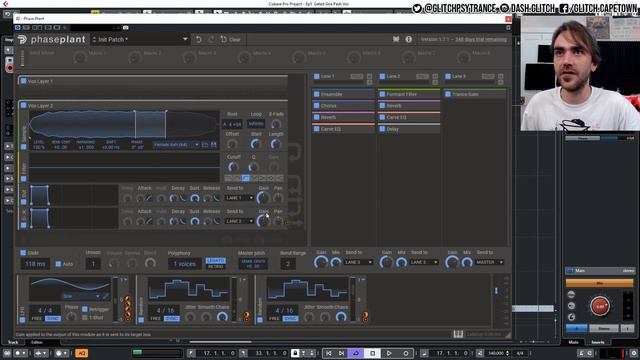640x360 pixels.
Task: Toggle the Trance Gate effect on Lane 3
Action: click(448, 94)
